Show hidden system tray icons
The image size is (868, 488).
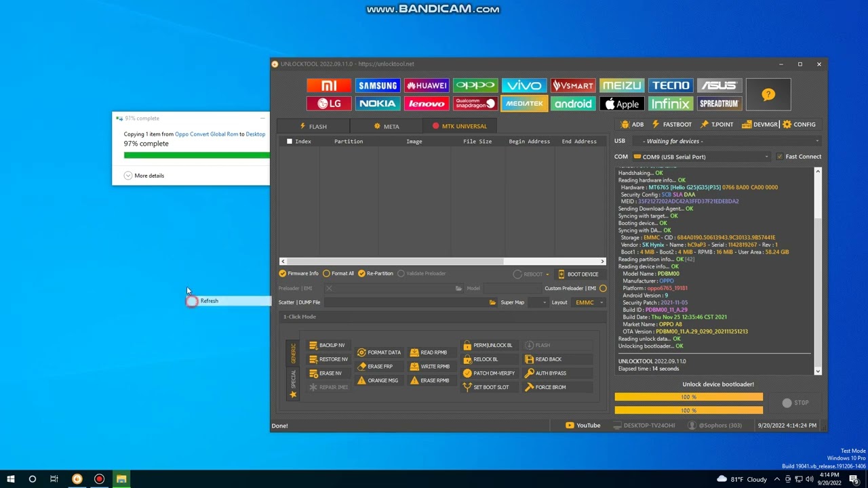pos(777,479)
